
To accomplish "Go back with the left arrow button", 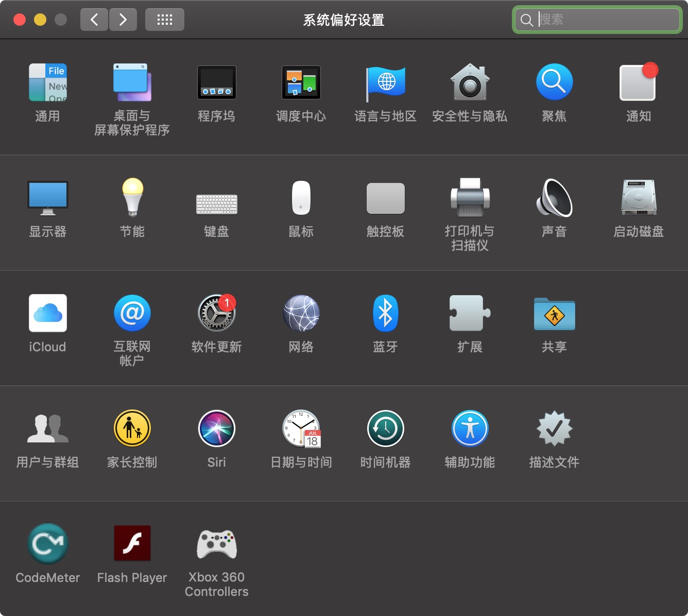I will click(94, 20).
